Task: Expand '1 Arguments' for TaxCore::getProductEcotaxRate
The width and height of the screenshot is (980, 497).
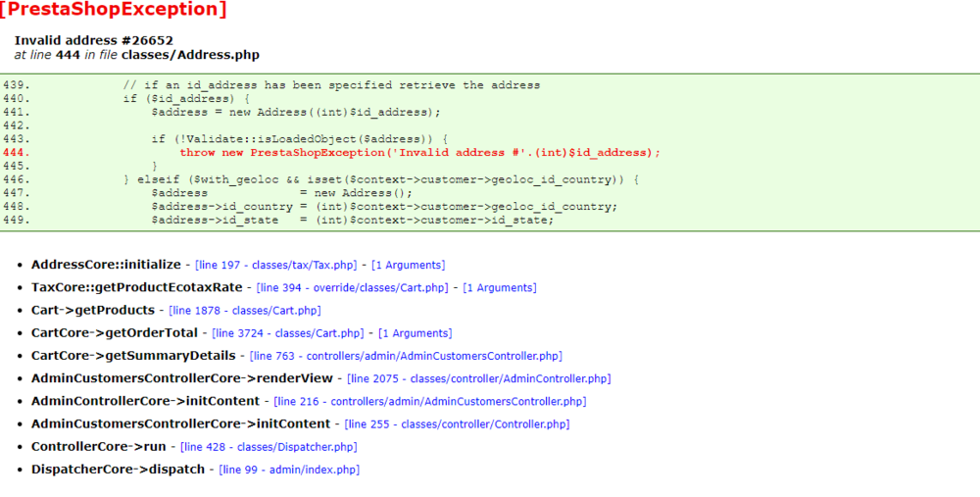Action: click(x=500, y=288)
